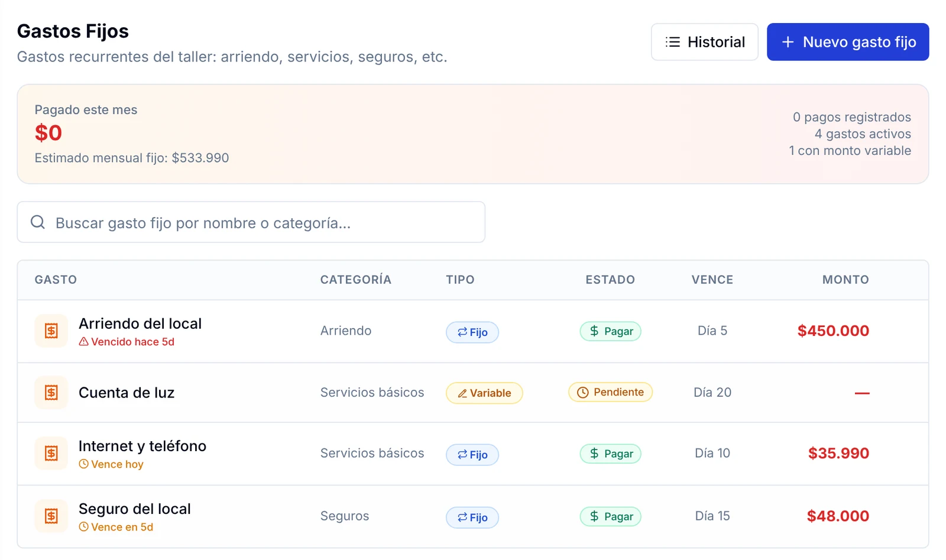
Task: Click the Seguros category cell
Action: tap(345, 516)
